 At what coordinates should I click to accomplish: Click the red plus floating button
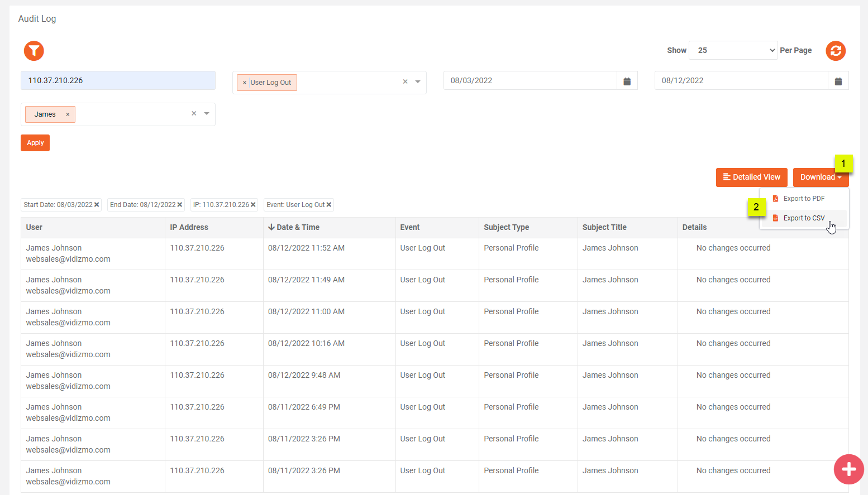(x=848, y=469)
